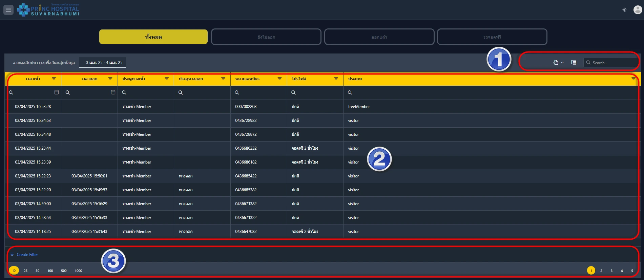Select the ทั้งหมด tab
Screen dimensions: 644x280
coord(153,37)
